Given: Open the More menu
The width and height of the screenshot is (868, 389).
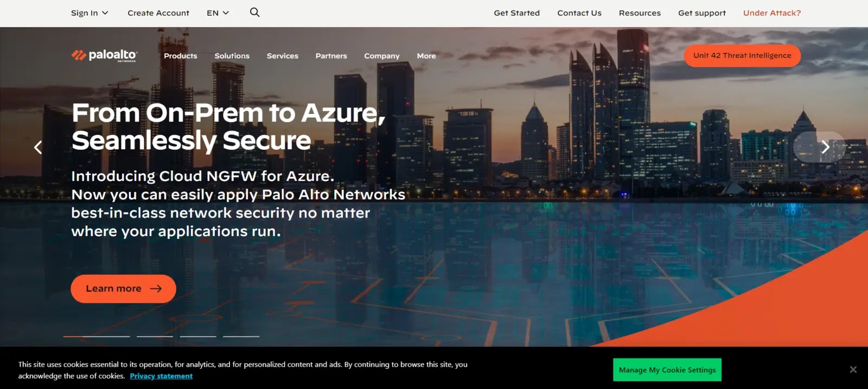Looking at the screenshot, I should click(x=426, y=56).
